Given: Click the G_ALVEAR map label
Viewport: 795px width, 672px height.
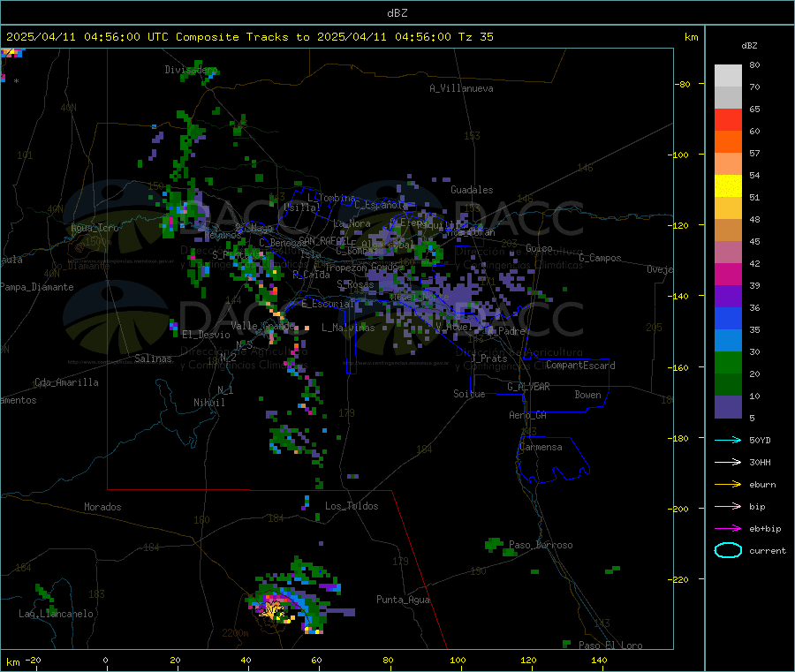Looking at the screenshot, I should point(528,387).
